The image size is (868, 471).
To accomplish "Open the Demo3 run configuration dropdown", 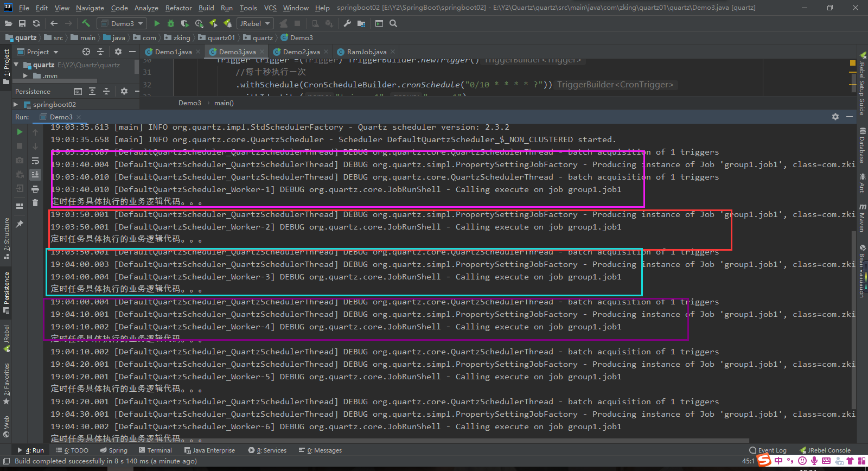I will click(x=122, y=23).
